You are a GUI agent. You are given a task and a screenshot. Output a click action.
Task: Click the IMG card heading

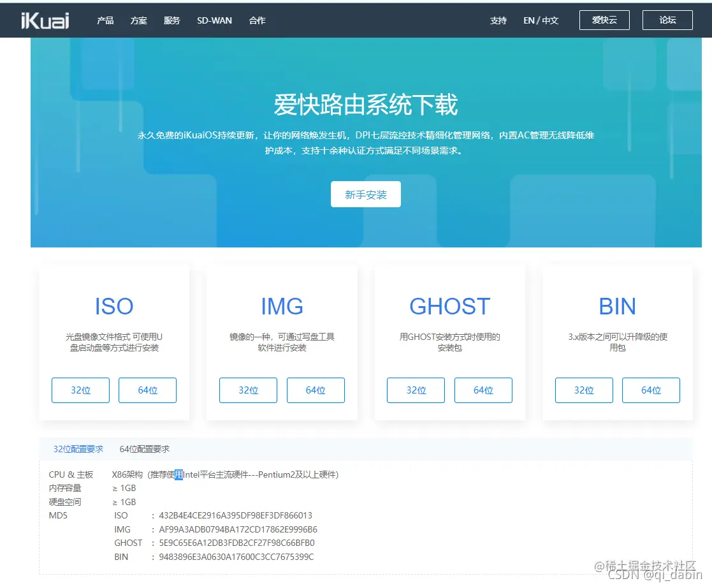click(x=282, y=306)
